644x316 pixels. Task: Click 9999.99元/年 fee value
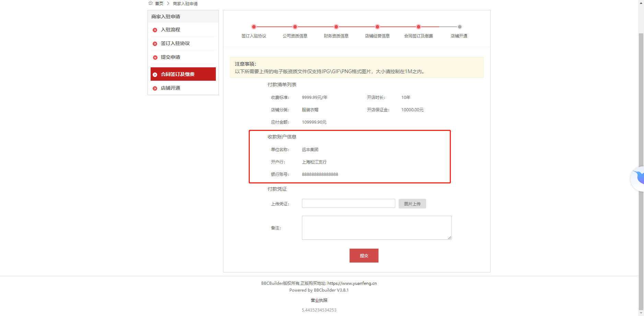(x=315, y=98)
